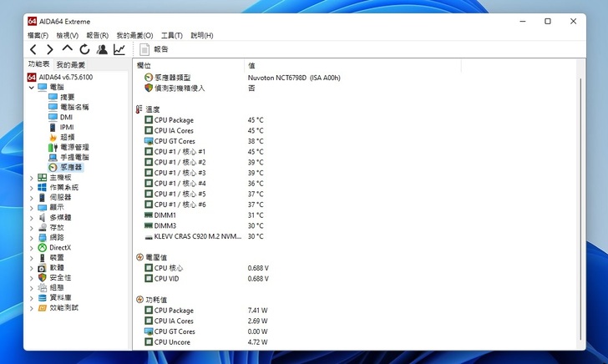Viewport: 608px width, 364px height.
Task: Expand the 效能測試 benchmark tree node
Action: [x=32, y=307]
